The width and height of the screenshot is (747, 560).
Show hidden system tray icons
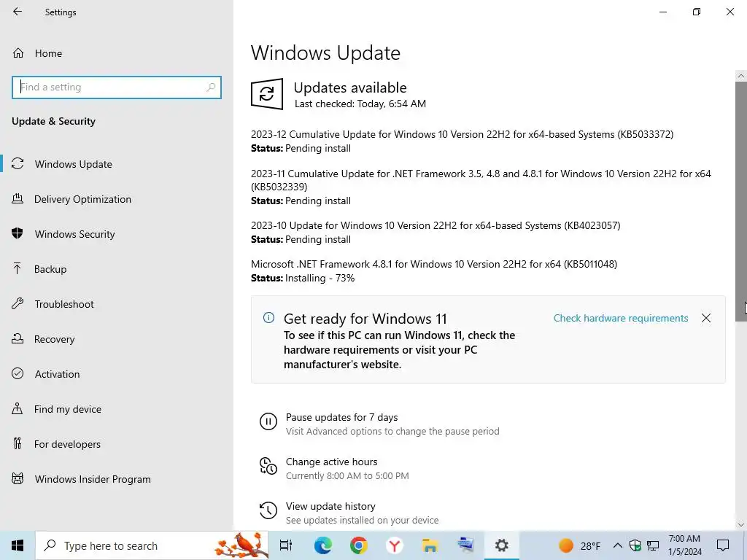click(x=617, y=545)
